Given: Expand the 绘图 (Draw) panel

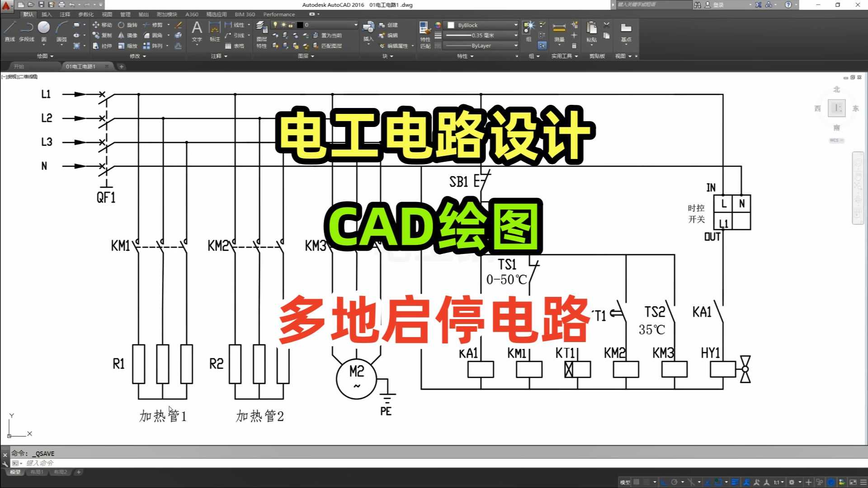Looking at the screenshot, I should tap(45, 56).
